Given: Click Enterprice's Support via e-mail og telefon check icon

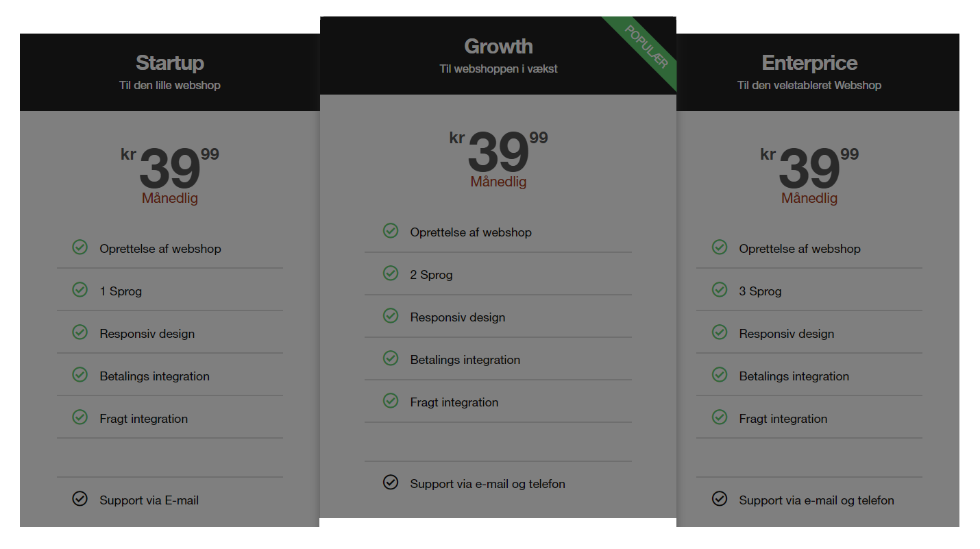Looking at the screenshot, I should pyautogui.click(x=720, y=498).
